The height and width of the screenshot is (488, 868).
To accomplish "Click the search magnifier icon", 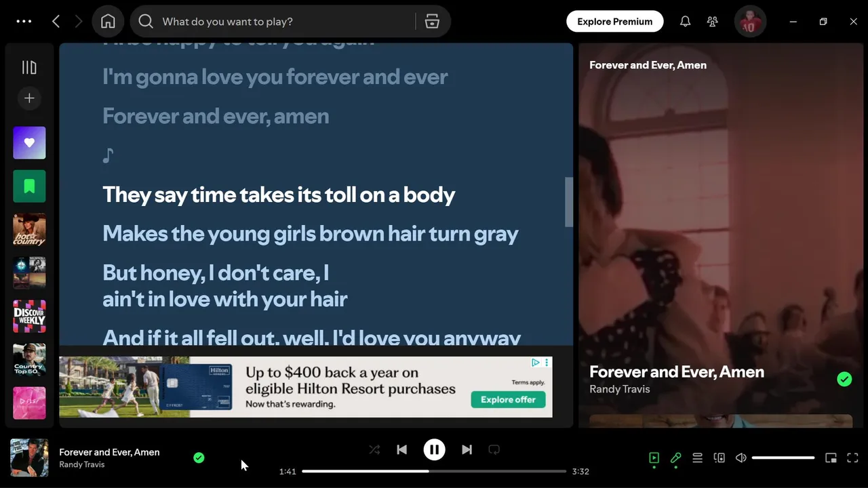I will tap(146, 22).
